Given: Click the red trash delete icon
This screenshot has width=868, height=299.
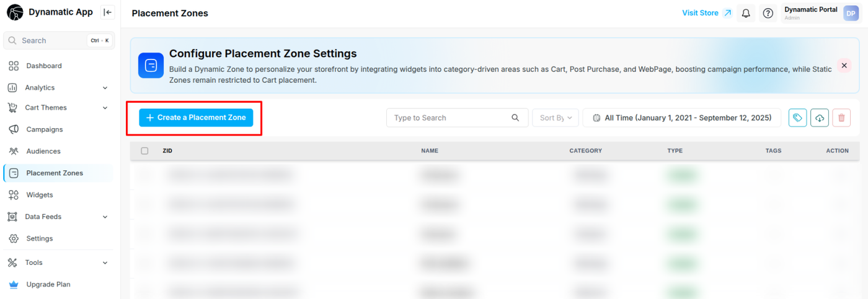Looking at the screenshot, I should (x=841, y=118).
